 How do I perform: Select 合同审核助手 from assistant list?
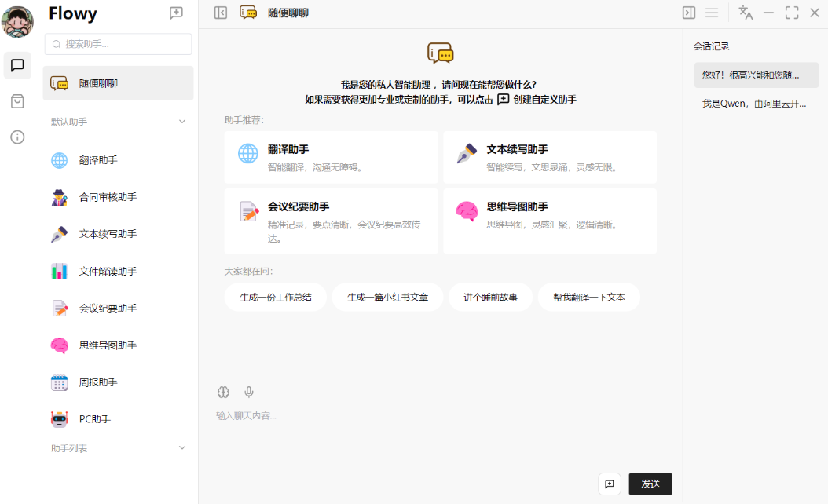point(108,197)
